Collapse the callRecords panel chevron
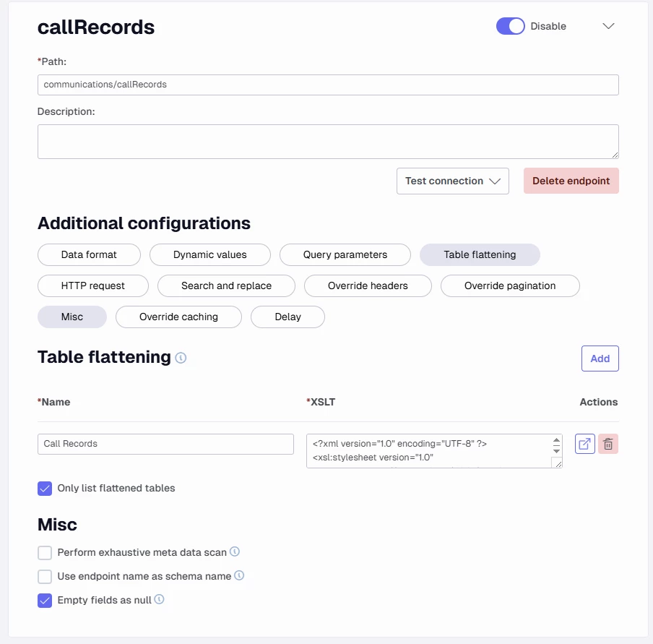Screen dimensions: 653x644 tap(608, 26)
